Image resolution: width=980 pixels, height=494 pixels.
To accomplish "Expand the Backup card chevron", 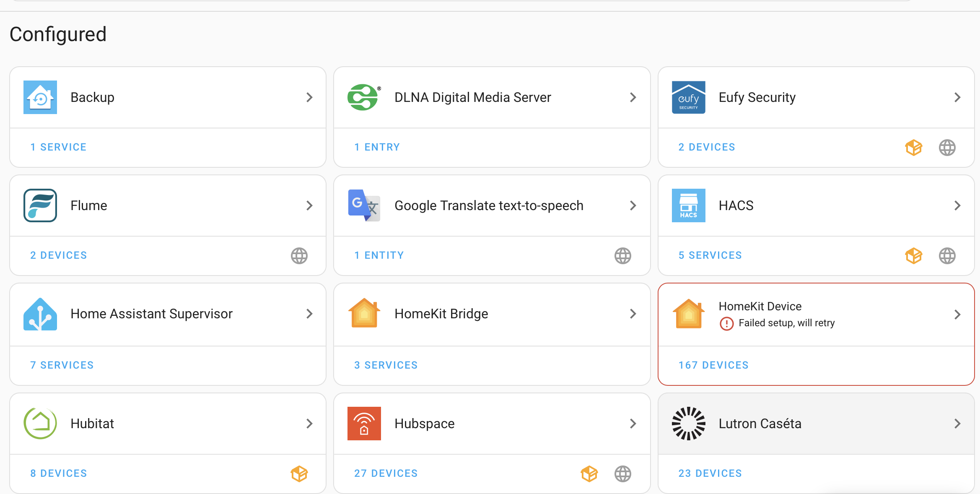I will point(309,97).
